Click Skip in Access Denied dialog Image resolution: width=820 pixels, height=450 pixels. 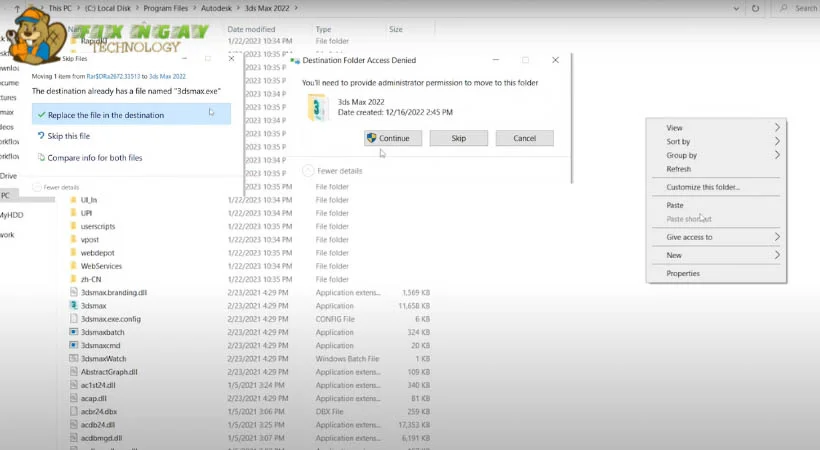pyautogui.click(x=459, y=138)
